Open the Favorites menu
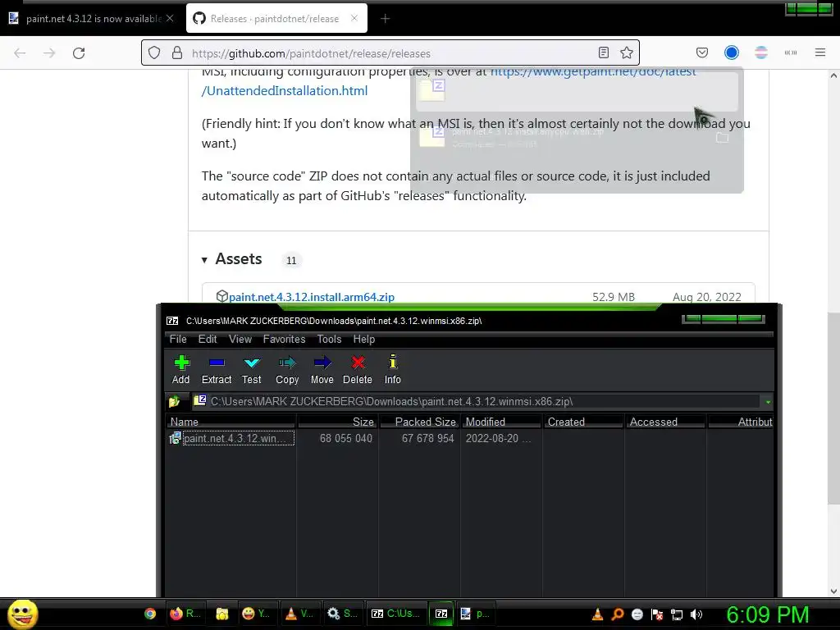Image resolution: width=840 pixels, height=630 pixels. click(284, 339)
